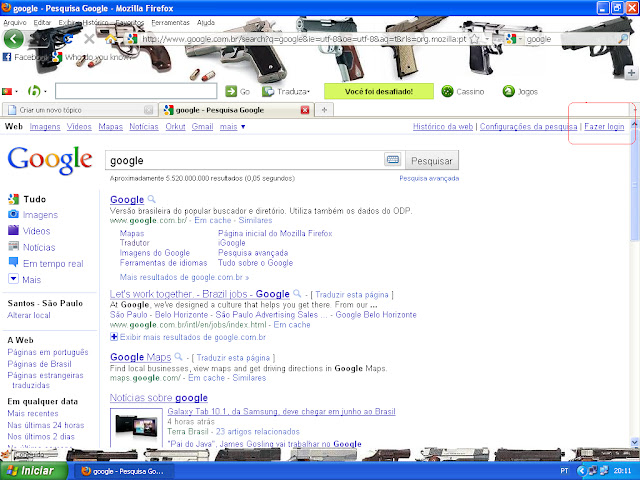Viewport: 640px width, 480px height.
Task: Click the Gmail link in top navigation
Action: click(x=202, y=127)
